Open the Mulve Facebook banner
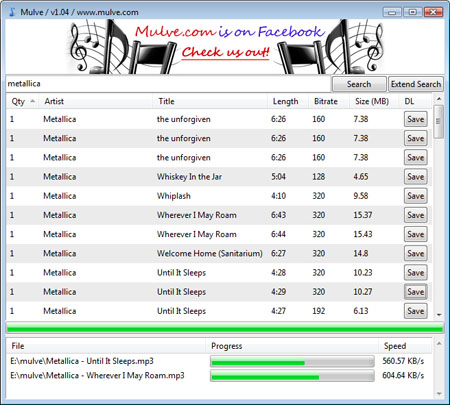The height and width of the screenshot is (405, 450). coord(225,46)
